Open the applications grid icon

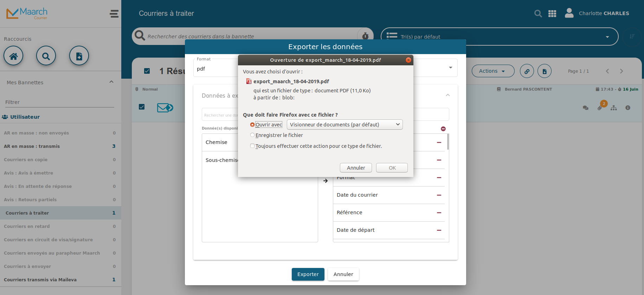pyautogui.click(x=552, y=14)
